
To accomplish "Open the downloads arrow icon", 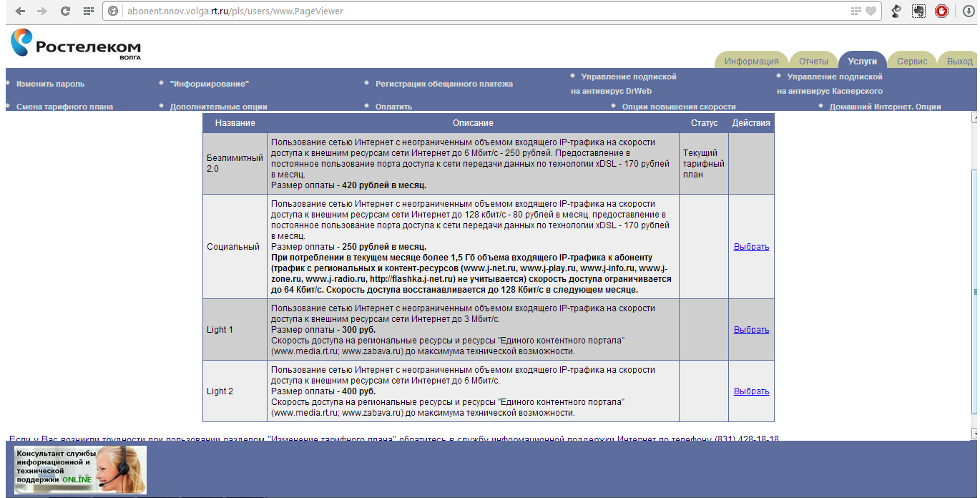I will click(x=969, y=11).
